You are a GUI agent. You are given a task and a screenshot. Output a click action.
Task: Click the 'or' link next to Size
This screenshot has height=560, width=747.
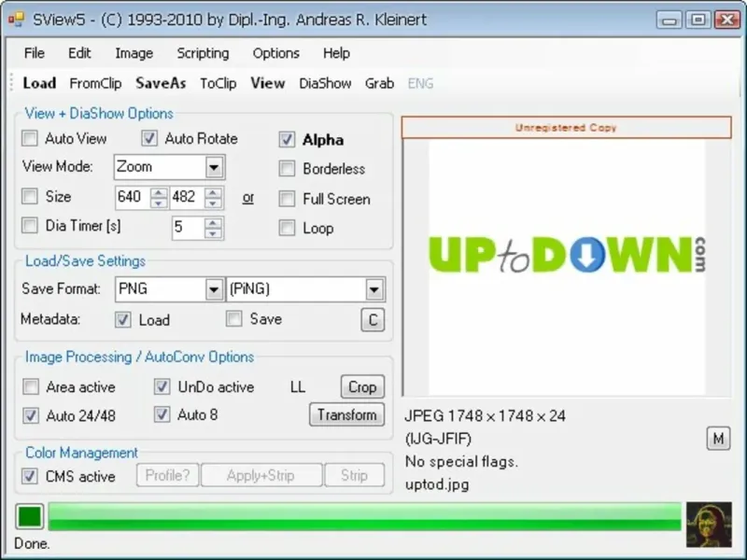click(x=247, y=198)
